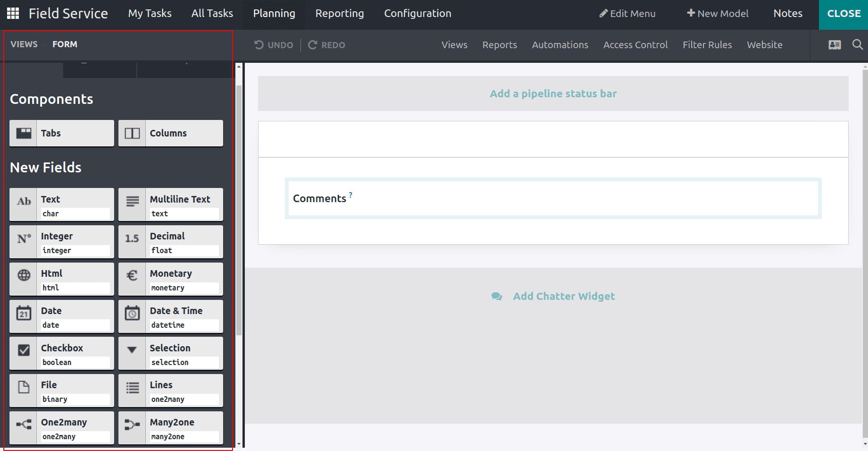868x451 pixels.
Task: Select the Selection dropdown field component
Action: (170, 353)
